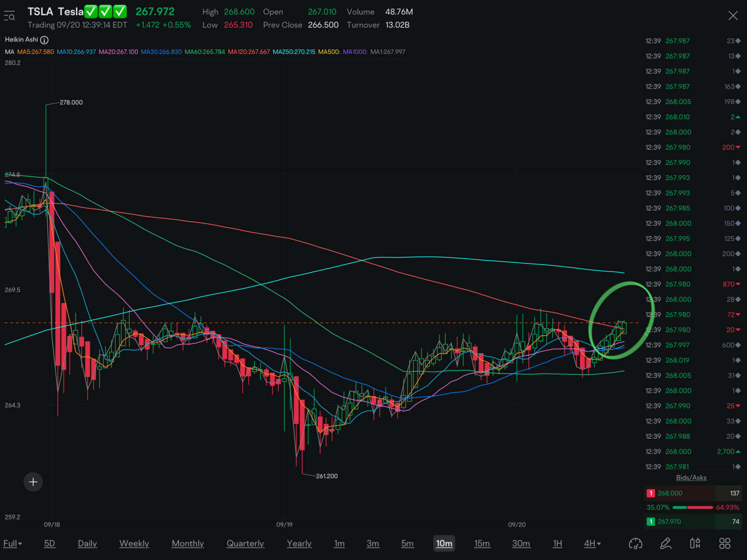Click the 261.200 low price marker
The height and width of the screenshot is (560, 747).
(327, 476)
